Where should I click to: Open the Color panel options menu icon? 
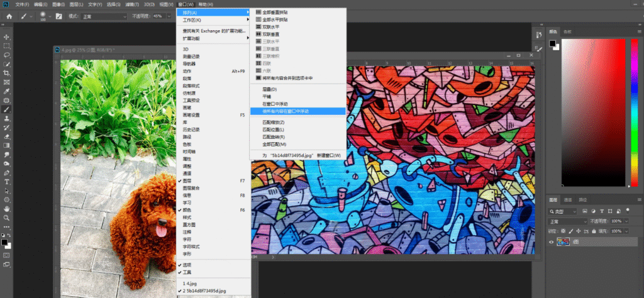click(x=639, y=31)
